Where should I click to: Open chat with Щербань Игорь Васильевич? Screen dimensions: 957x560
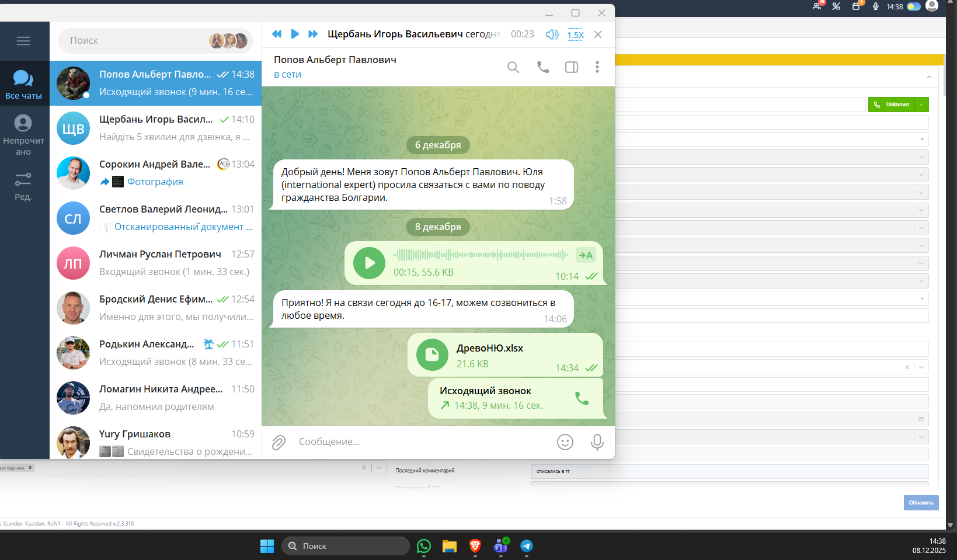click(x=155, y=128)
